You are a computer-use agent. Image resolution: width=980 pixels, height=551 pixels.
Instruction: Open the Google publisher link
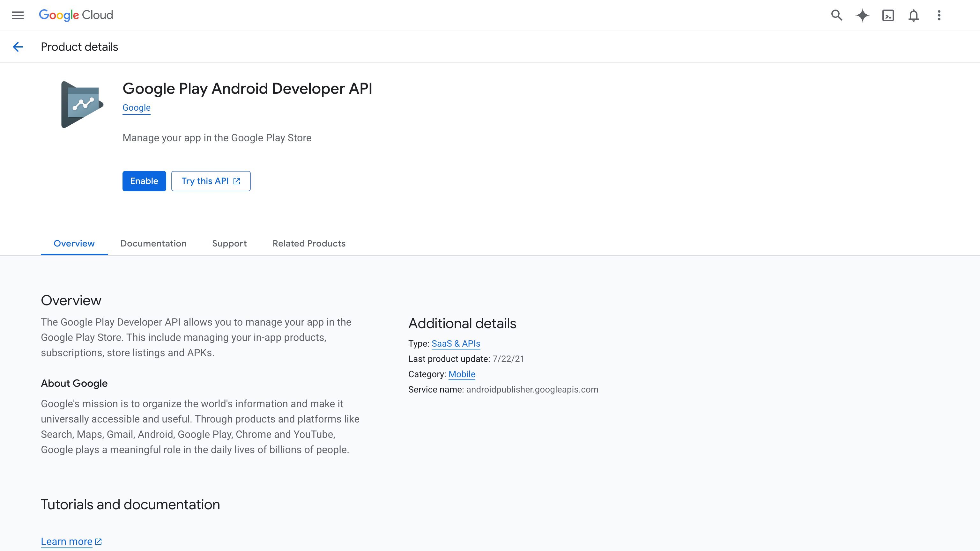(x=137, y=107)
